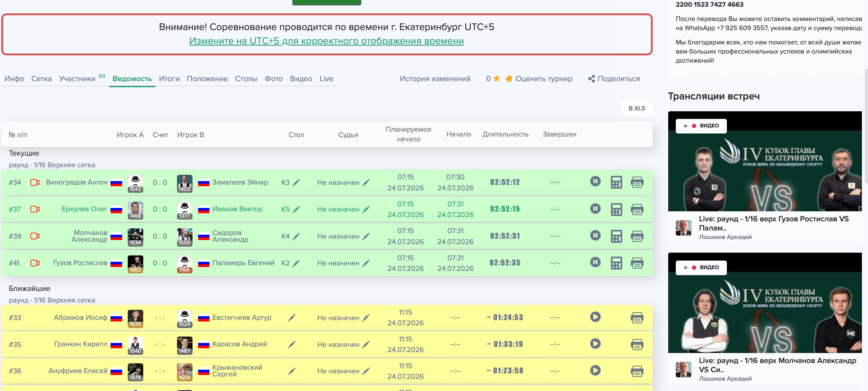Edit table K3 for match #34
This screenshot has height=391, width=868.
(x=296, y=182)
